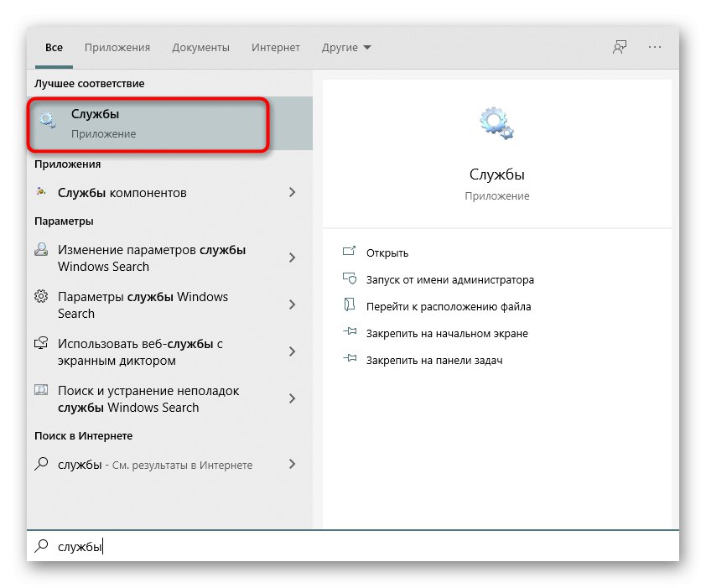Expand the Другие tab dropdown
The width and height of the screenshot is (706, 588).
(x=346, y=48)
